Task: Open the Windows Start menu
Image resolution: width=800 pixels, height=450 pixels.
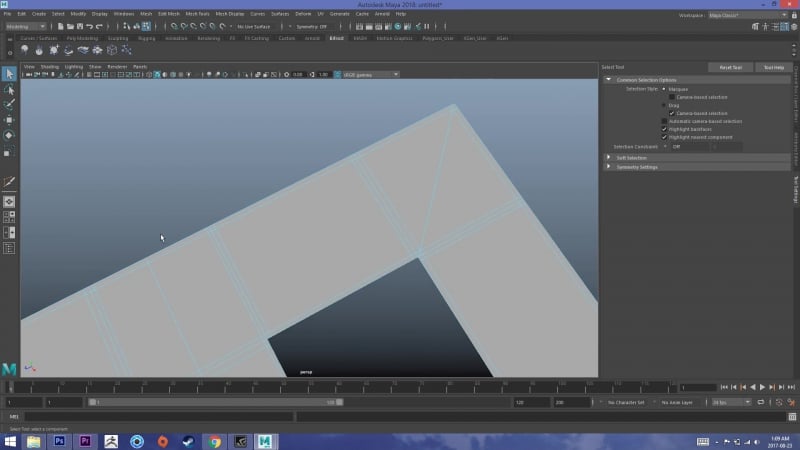Action: click(x=10, y=441)
